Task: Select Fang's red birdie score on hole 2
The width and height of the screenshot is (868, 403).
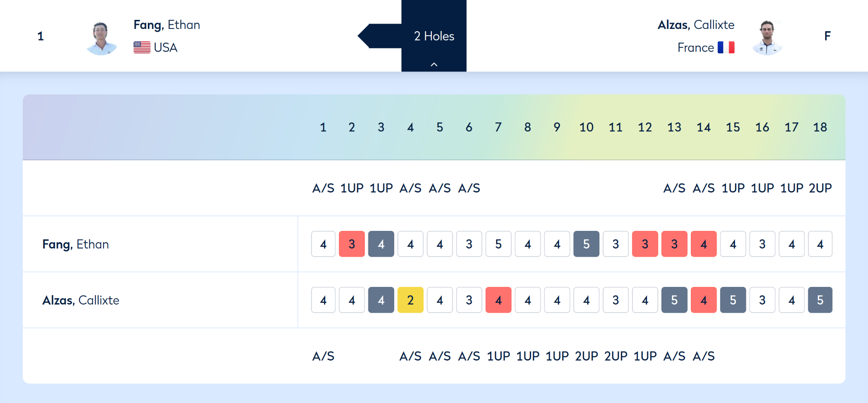Action: point(352,244)
